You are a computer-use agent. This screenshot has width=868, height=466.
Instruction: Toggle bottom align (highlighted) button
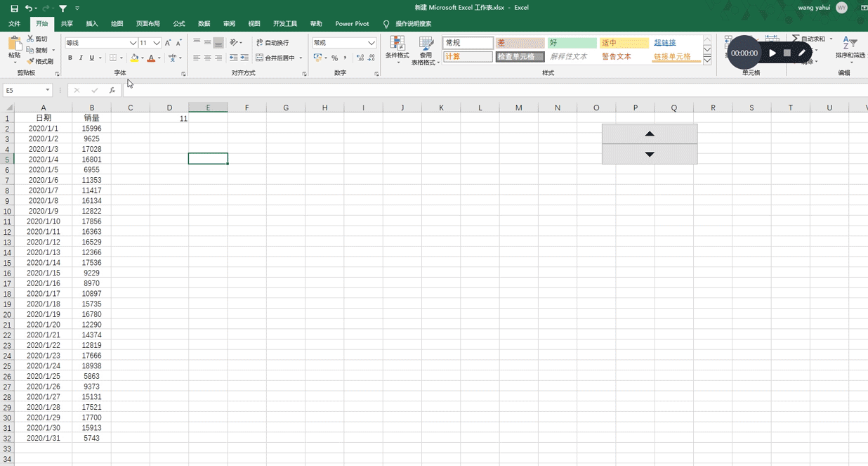218,42
